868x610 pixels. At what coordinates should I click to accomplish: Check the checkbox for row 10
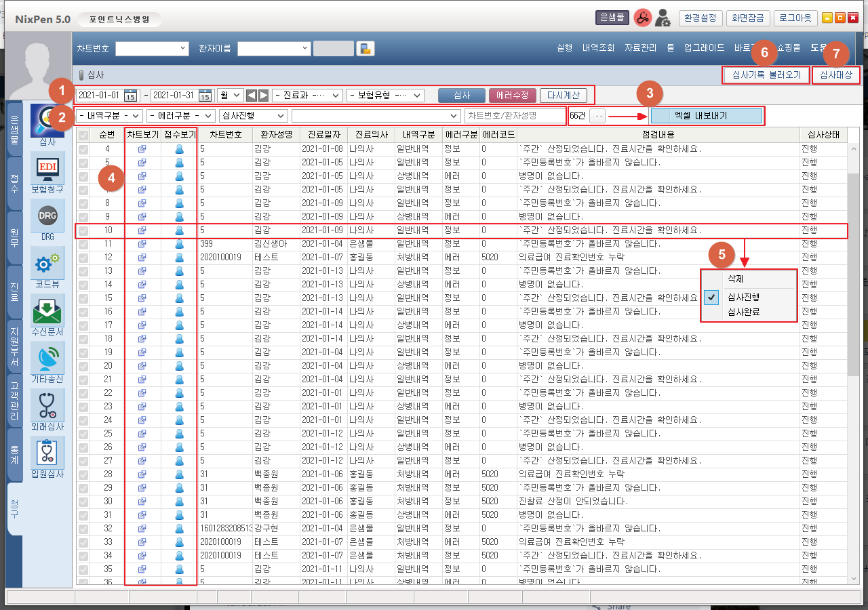click(x=83, y=230)
